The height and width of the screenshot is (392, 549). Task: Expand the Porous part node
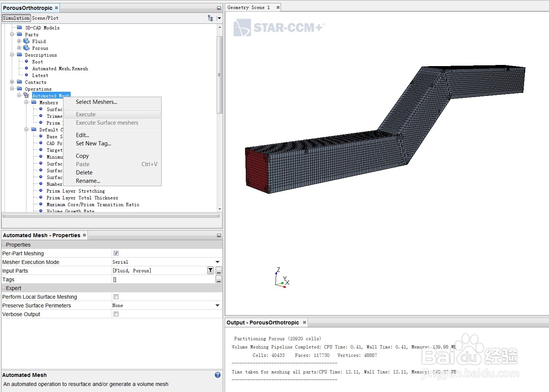point(19,48)
